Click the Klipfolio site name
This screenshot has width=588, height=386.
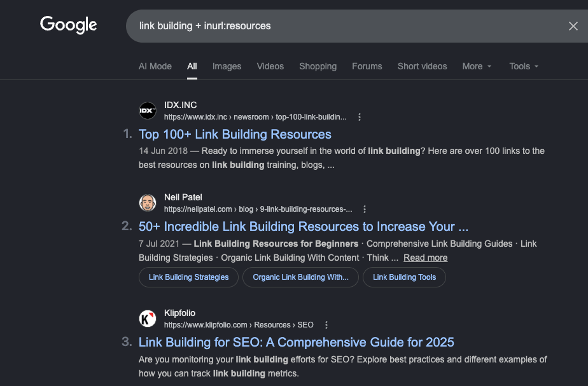pos(179,313)
